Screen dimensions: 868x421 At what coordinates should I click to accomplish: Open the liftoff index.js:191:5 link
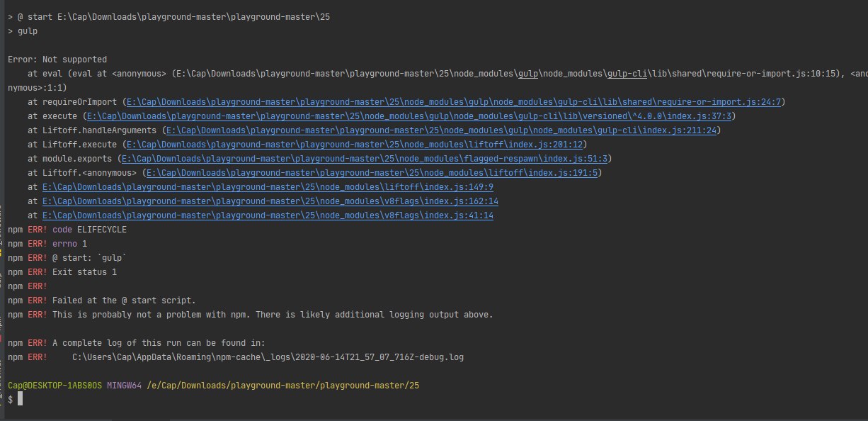374,172
